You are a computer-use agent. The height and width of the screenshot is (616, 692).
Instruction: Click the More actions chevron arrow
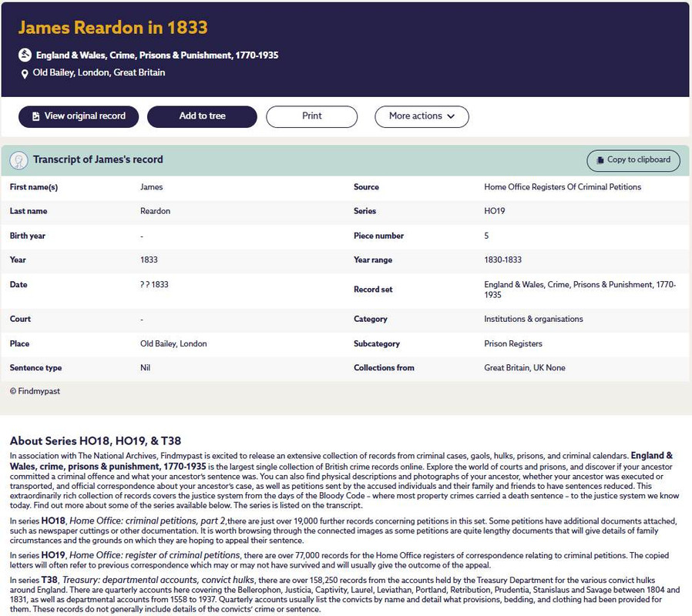pyautogui.click(x=451, y=116)
